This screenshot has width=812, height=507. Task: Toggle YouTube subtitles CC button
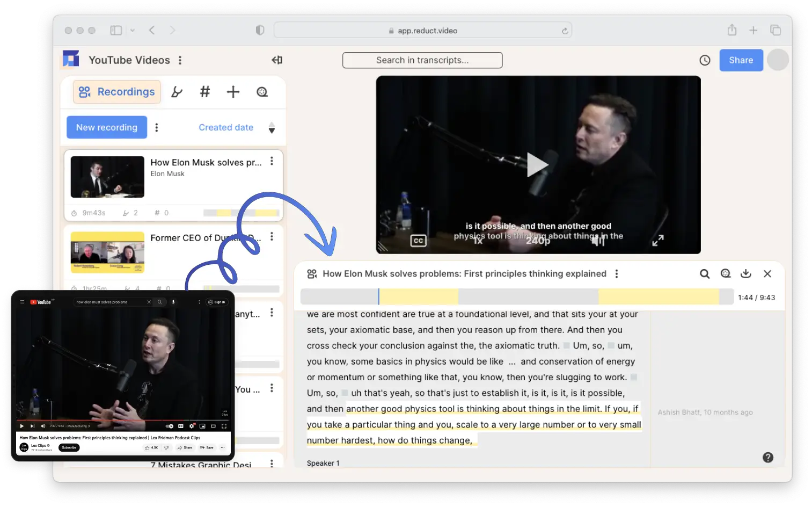(x=180, y=426)
